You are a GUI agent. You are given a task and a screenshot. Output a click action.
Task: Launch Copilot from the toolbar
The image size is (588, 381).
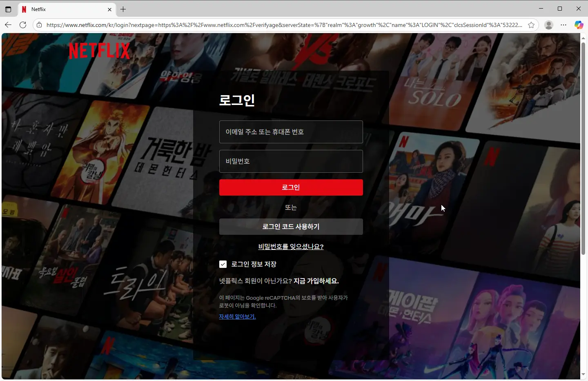pyautogui.click(x=579, y=25)
